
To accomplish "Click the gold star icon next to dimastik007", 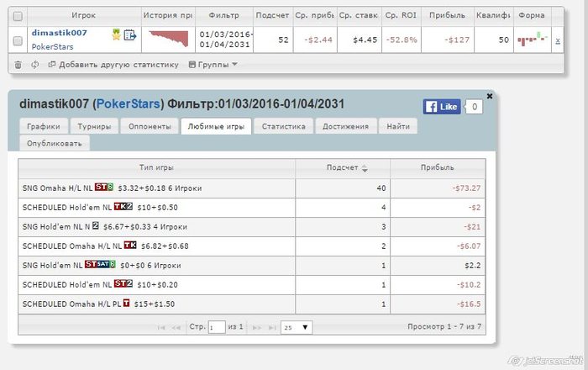I will (116, 35).
